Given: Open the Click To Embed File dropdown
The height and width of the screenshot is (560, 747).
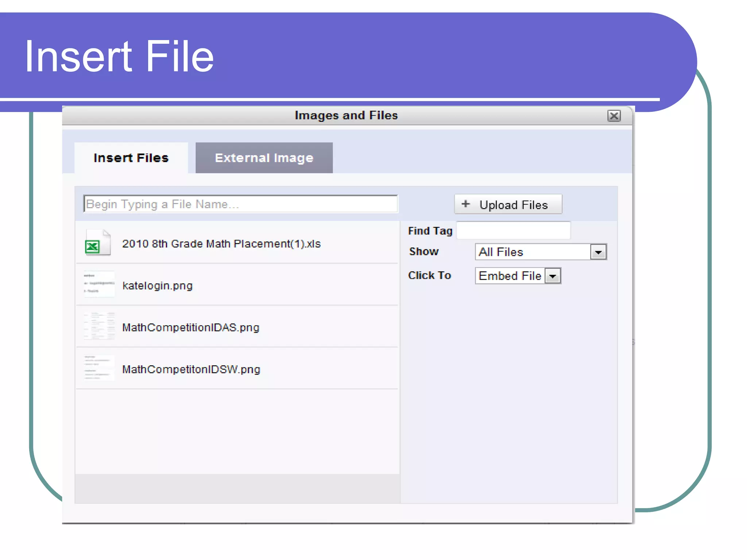Looking at the screenshot, I should pos(518,276).
